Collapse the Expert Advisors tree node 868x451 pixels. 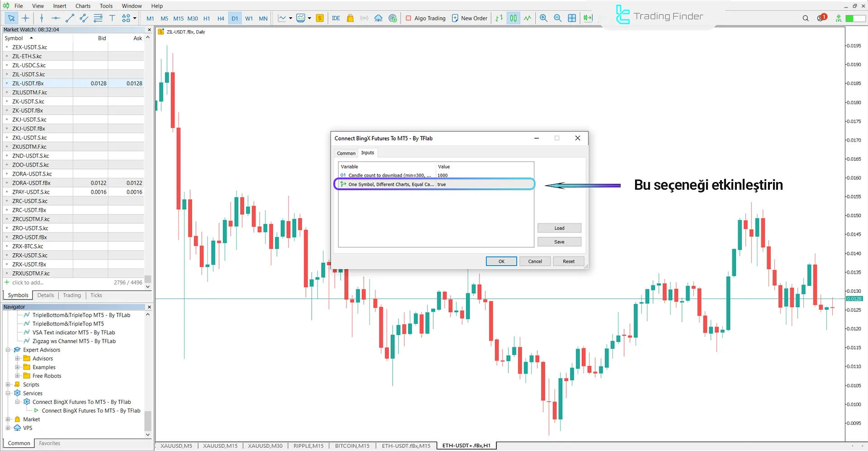coord(8,350)
